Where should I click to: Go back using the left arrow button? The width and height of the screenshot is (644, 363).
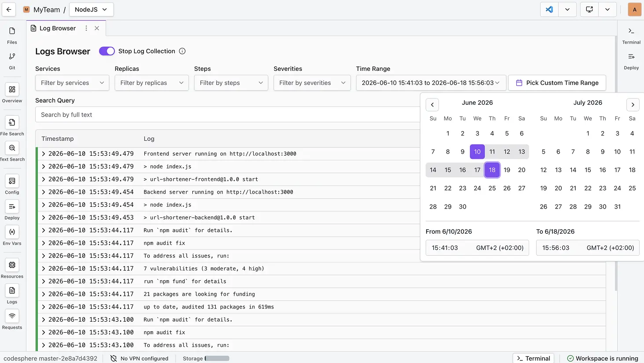9,9
